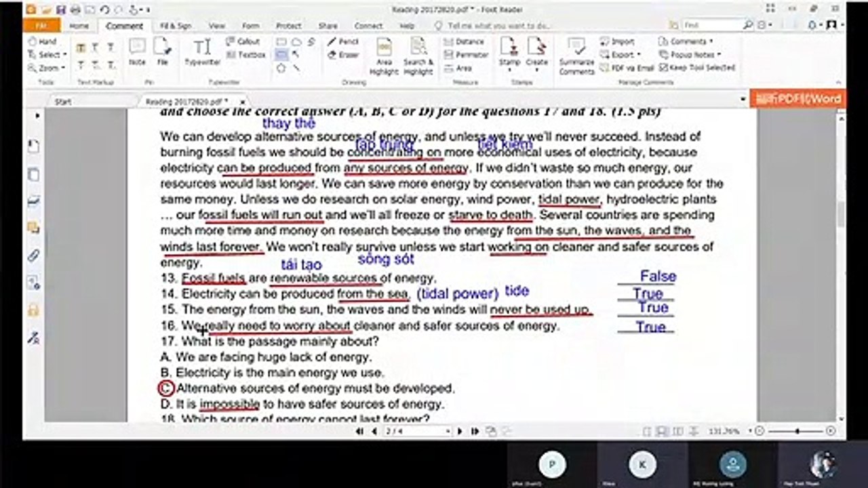Image resolution: width=868 pixels, height=488 pixels.
Task: Expand the Export comments dropdown
Action: (637, 55)
